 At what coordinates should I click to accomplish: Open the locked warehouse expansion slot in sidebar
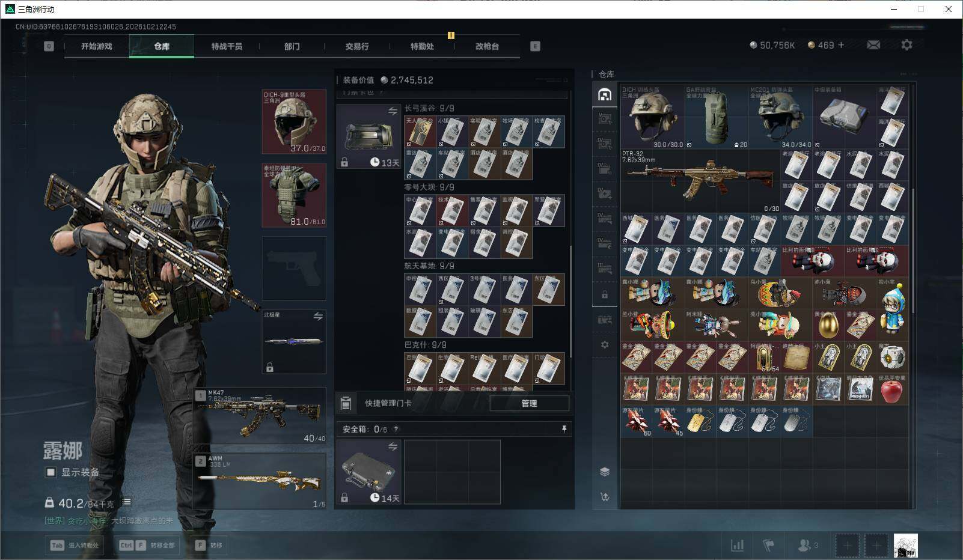pos(605,295)
